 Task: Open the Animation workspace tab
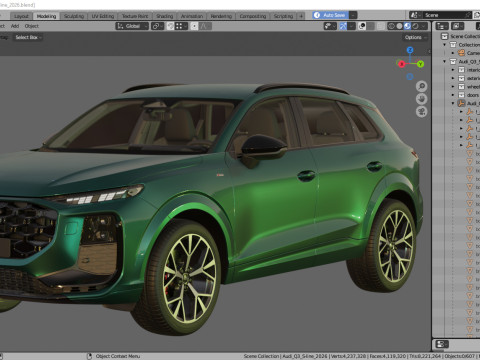[192, 16]
